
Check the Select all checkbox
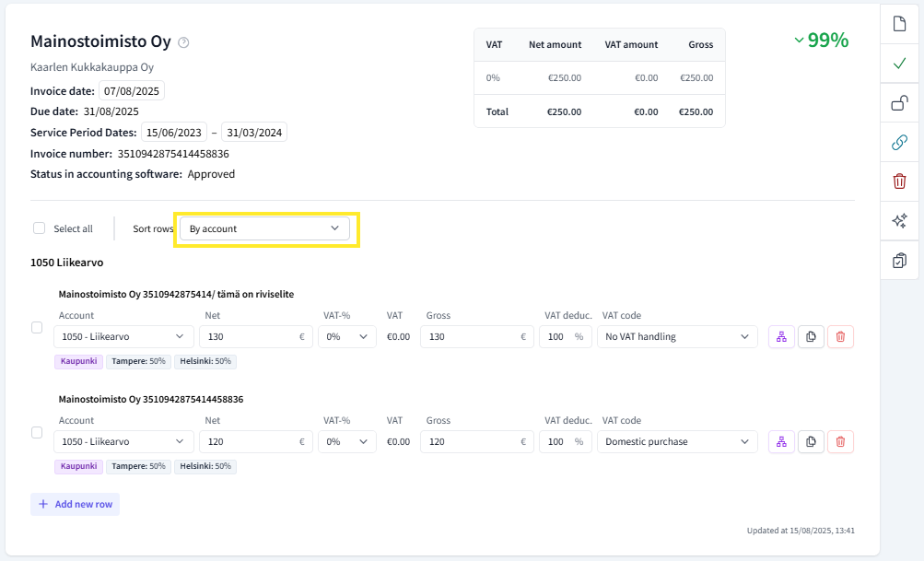(x=40, y=228)
